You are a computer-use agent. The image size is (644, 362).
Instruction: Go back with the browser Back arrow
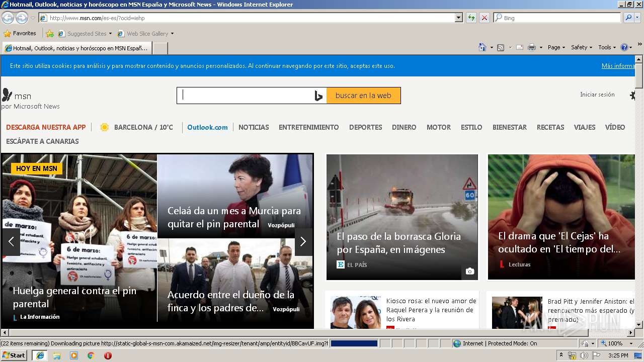[x=8, y=18]
